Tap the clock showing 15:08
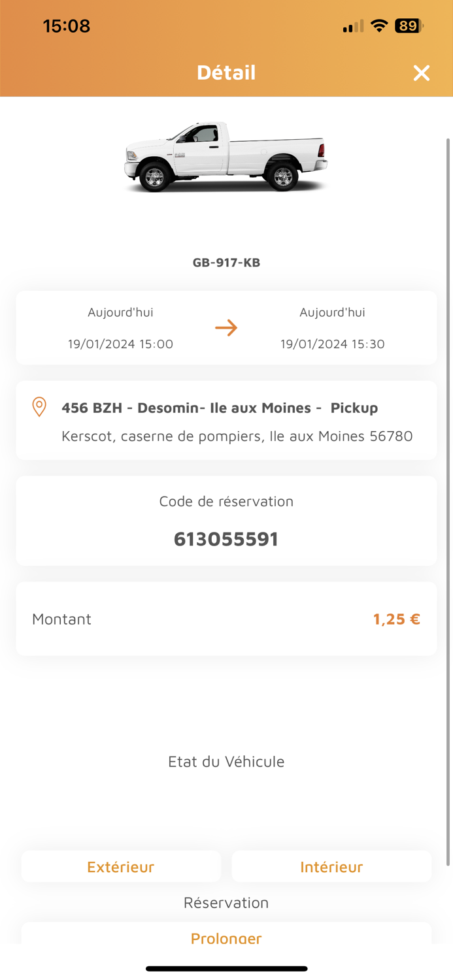Screen dimensions: 453x980 66,25
